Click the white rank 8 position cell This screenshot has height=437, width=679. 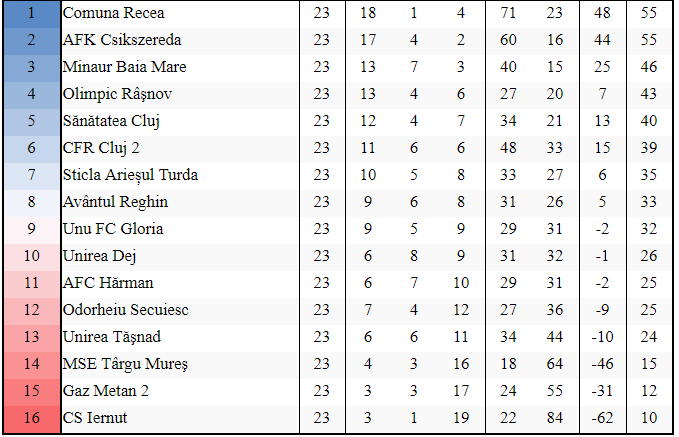tap(30, 202)
